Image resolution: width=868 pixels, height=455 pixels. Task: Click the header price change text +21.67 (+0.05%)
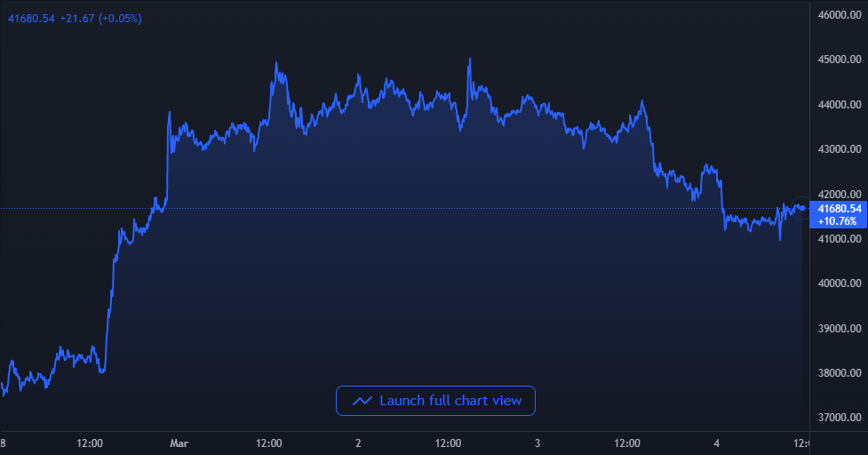click(100, 18)
